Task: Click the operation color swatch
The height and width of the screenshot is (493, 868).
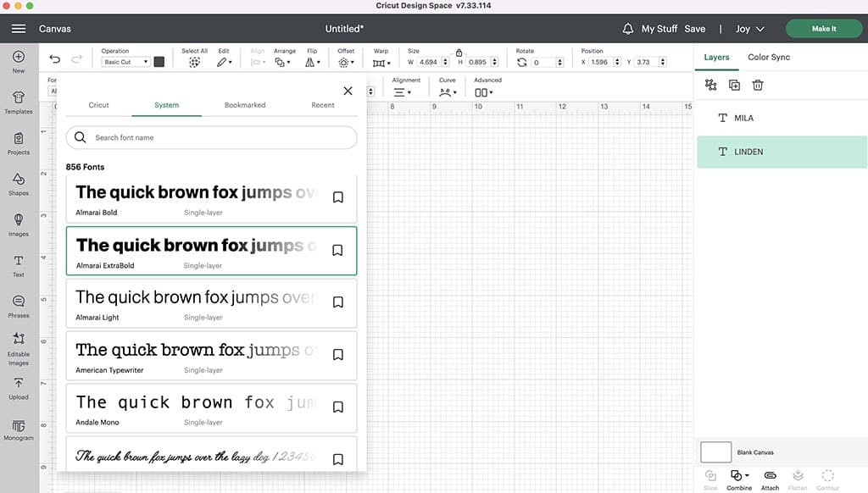Action: (x=159, y=62)
